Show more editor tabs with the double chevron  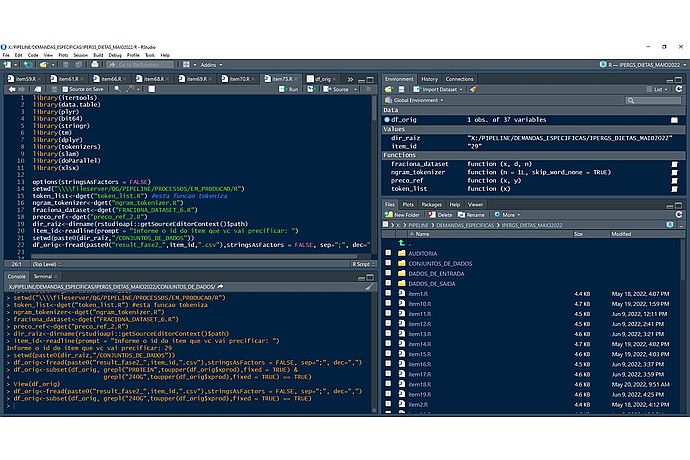(350, 80)
